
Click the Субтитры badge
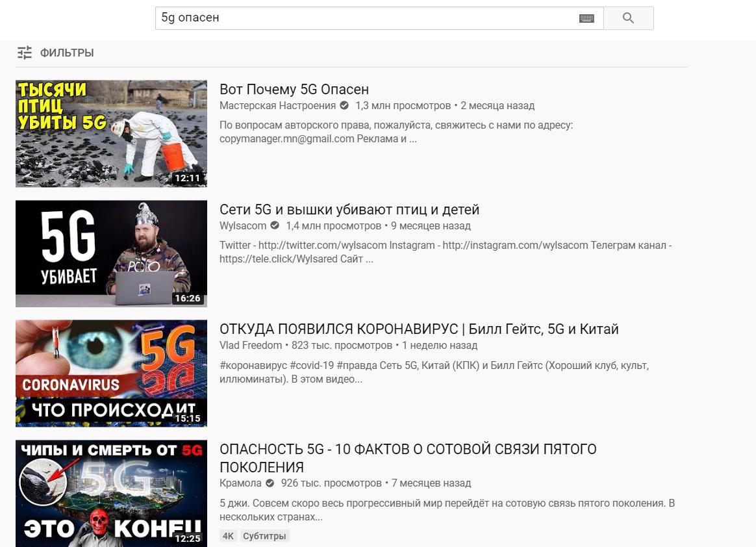pos(264,536)
